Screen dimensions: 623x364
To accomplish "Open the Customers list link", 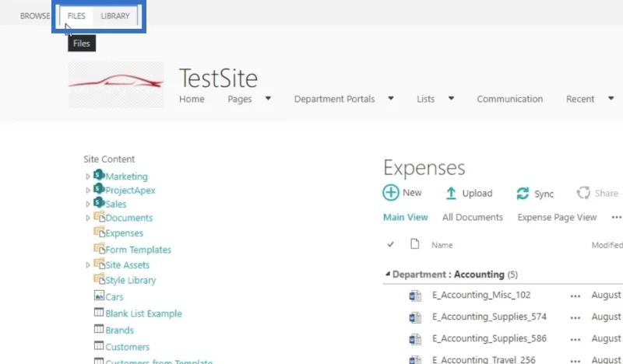I will 128,347.
